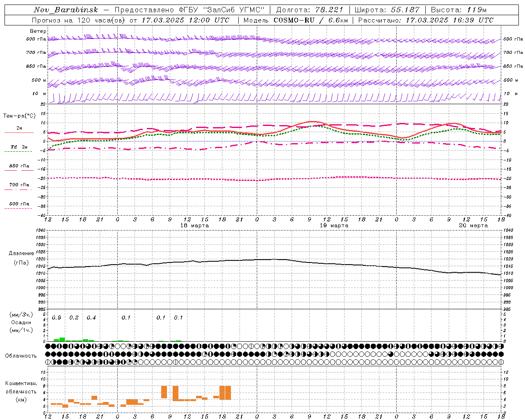Screen dimensions: 525x420
Task: Click the 500 м wind level label
Action: click(39, 80)
